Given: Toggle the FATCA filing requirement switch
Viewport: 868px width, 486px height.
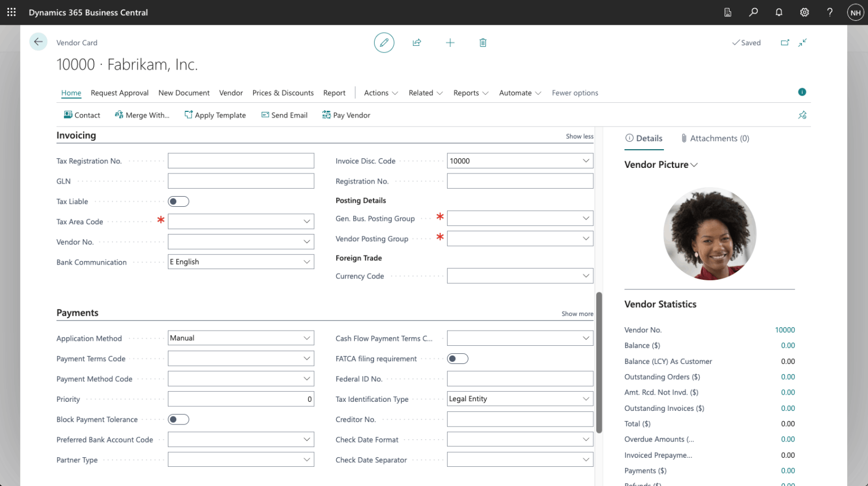Looking at the screenshot, I should click(458, 359).
